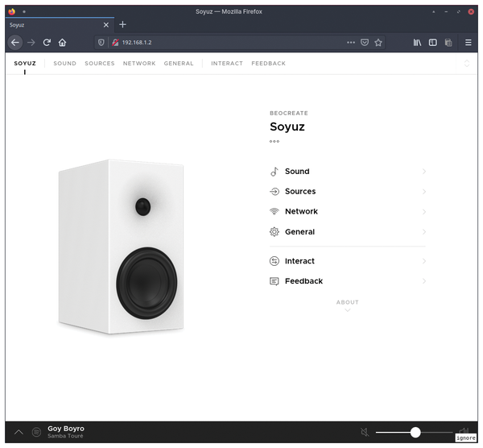Image resolution: width=483 pixels, height=448 pixels.
Task: Toggle Firefox sidebar view
Action: 433,43
